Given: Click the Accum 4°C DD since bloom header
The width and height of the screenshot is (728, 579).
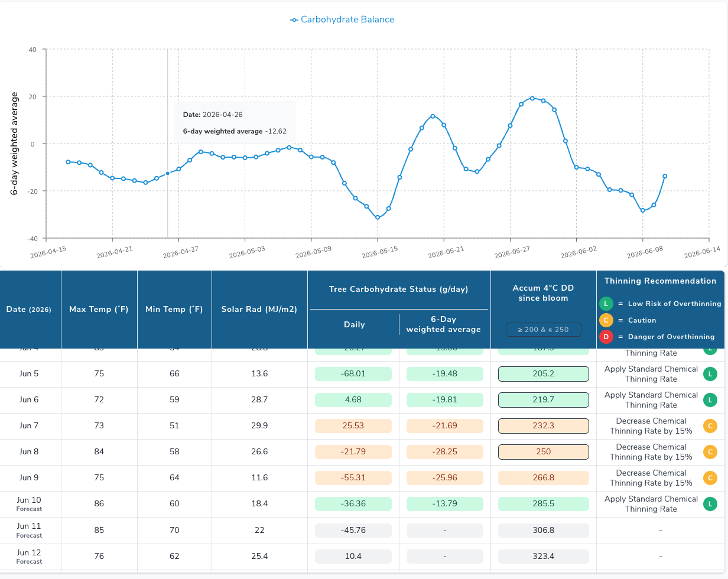Looking at the screenshot, I should click(543, 293).
